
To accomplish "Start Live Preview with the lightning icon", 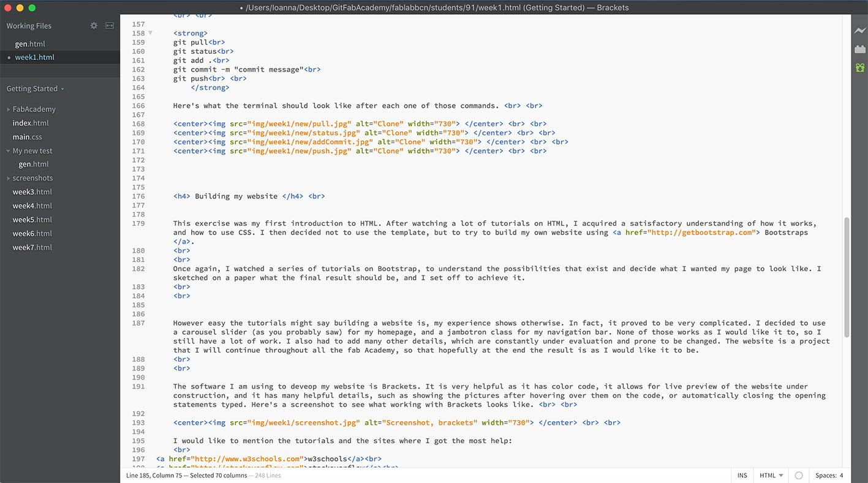I will [860, 31].
